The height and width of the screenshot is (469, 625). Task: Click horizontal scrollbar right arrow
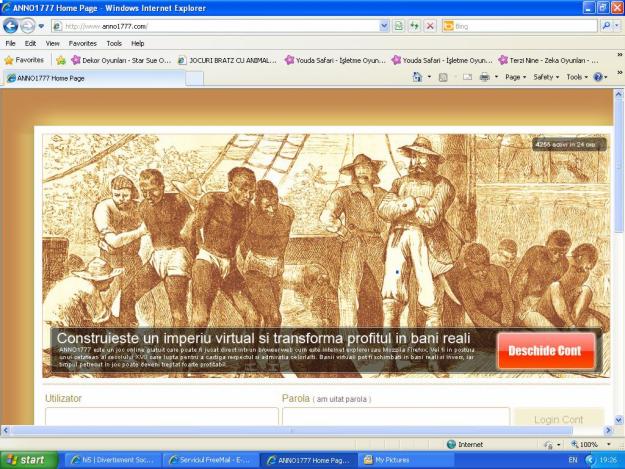[x=608, y=430]
